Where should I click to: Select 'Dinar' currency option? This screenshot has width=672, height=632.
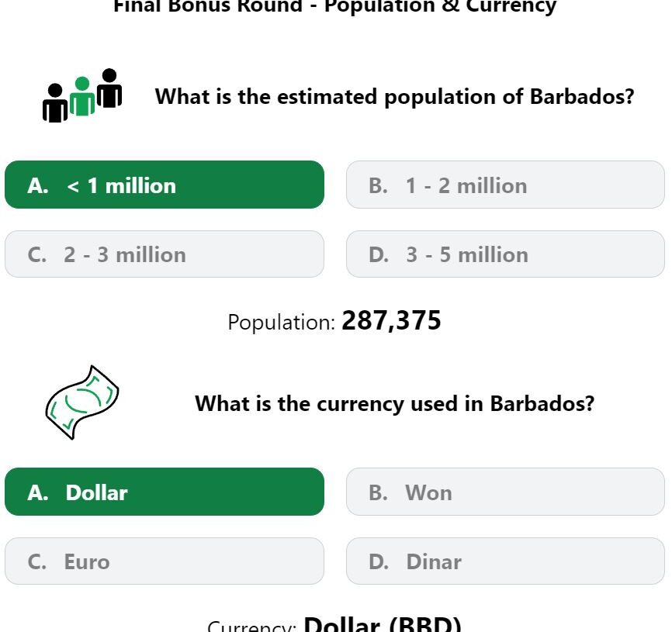505,561
